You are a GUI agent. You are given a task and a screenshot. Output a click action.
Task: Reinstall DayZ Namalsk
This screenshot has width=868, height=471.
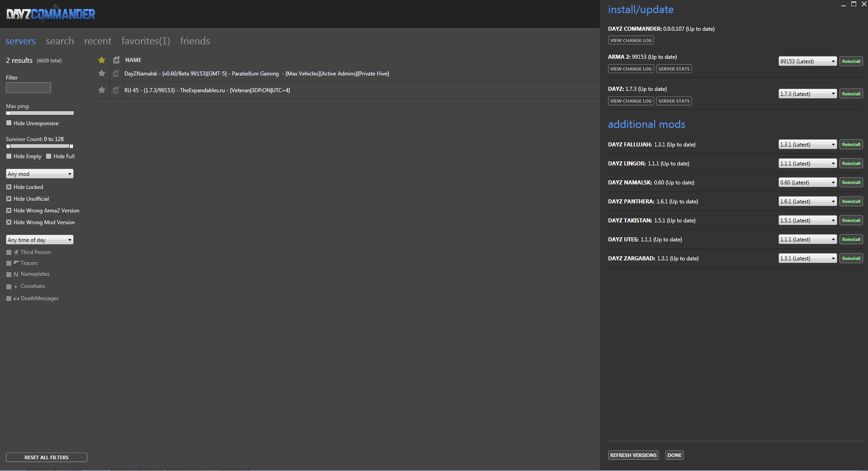pos(851,182)
